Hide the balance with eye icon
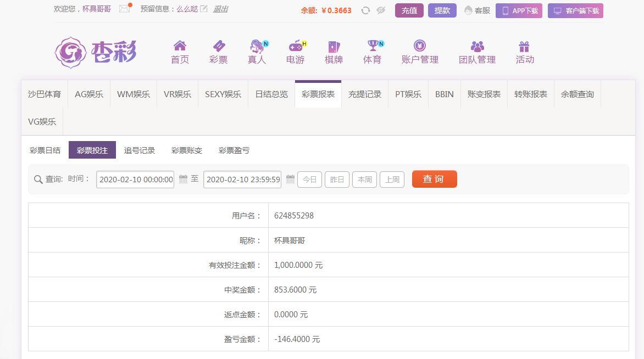644x359 pixels. click(x=381, y=10)
